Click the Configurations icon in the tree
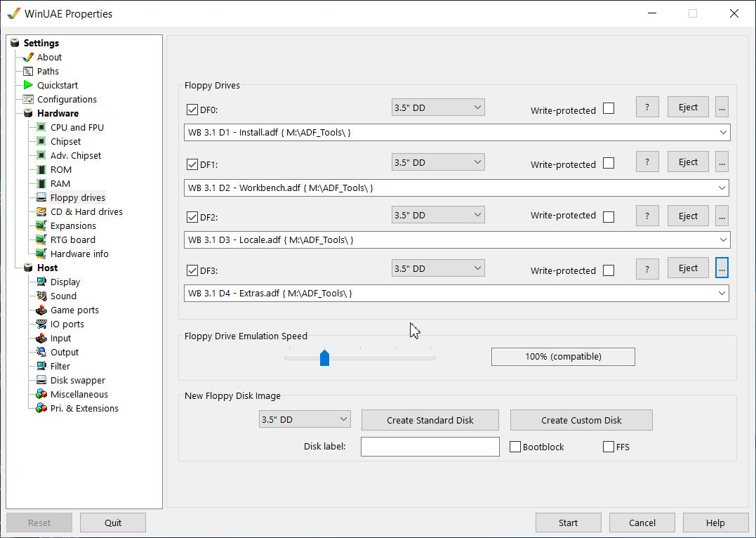 (28, 100)
